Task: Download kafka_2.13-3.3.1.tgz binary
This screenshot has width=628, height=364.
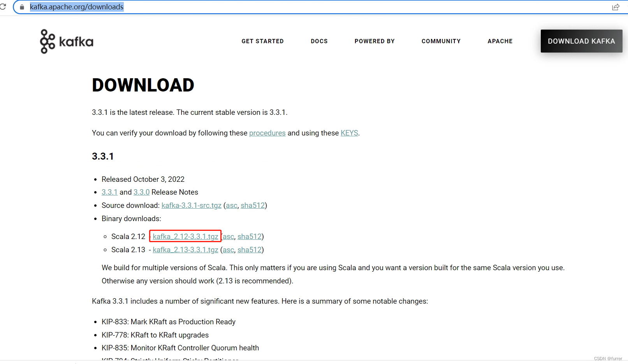Action: tap(185, 250)
